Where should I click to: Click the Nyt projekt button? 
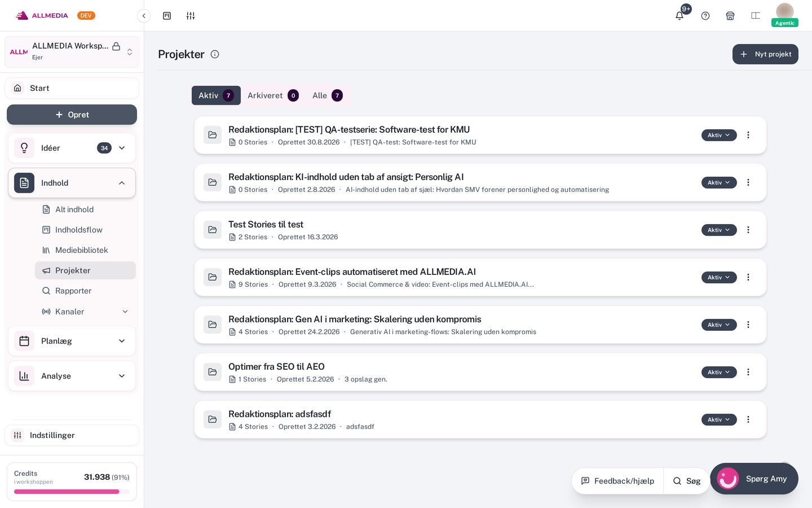coord(765,54)
